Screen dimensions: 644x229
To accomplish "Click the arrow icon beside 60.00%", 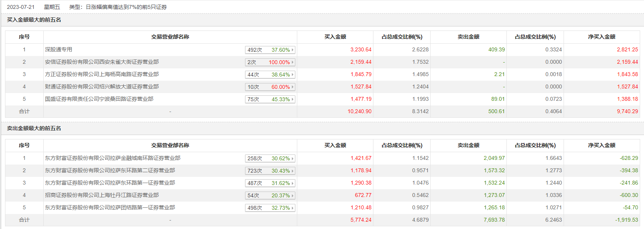I will [x=293, y=87].
